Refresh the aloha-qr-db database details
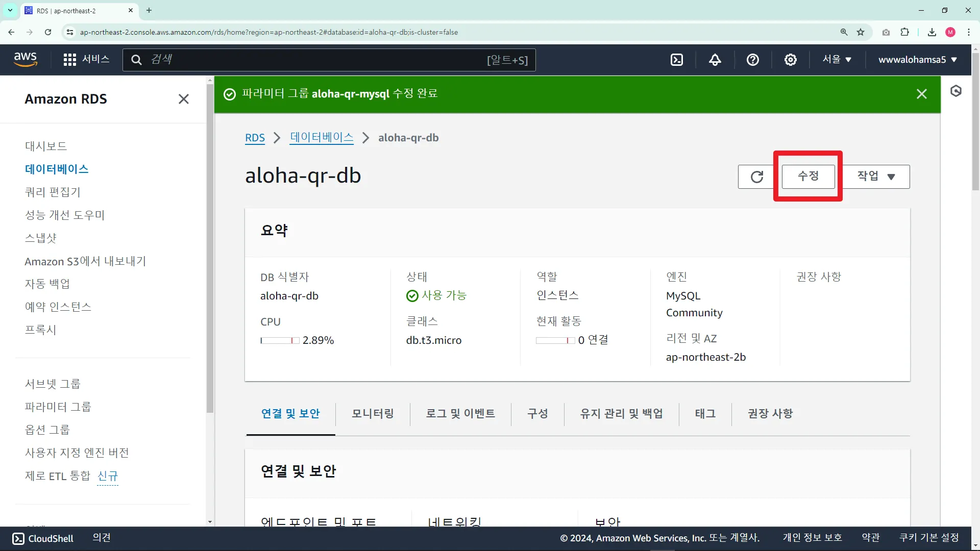Image resolution: width=980 pixels, height=551 pixels. point(756,177)
